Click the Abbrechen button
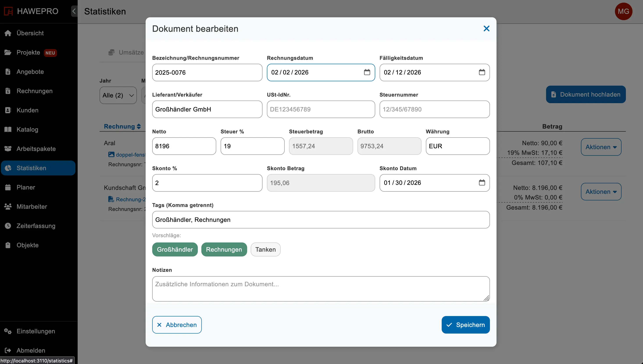Viewport: 643px width, 364px height. click(x=177, y=325)
